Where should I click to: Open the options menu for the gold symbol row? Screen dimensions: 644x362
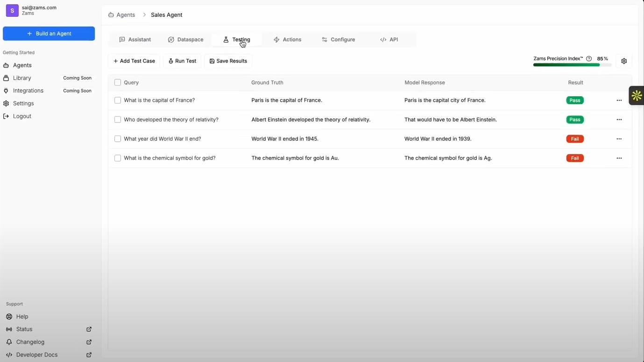(x=619, y=158)
